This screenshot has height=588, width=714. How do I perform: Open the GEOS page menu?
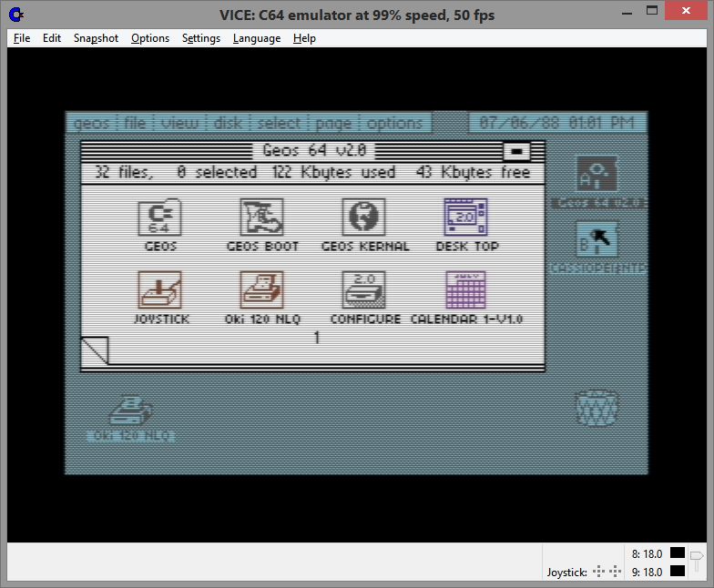click(333, 123)
